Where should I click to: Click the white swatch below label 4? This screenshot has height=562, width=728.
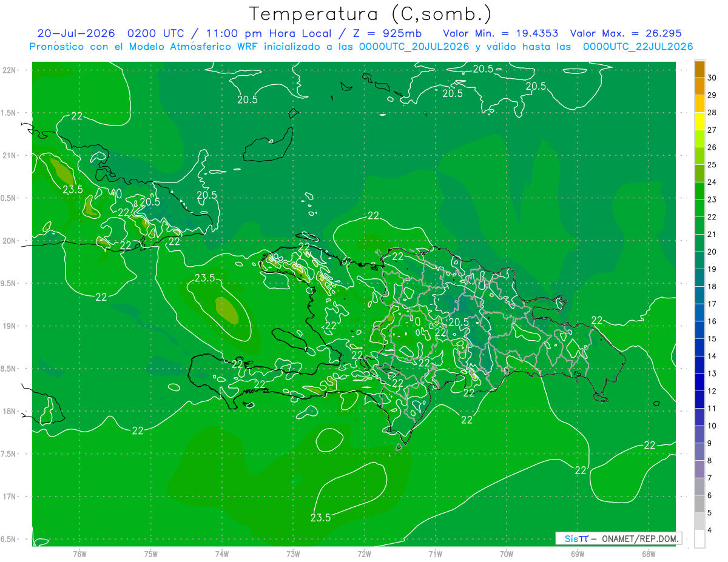click(x=699, y=539)
